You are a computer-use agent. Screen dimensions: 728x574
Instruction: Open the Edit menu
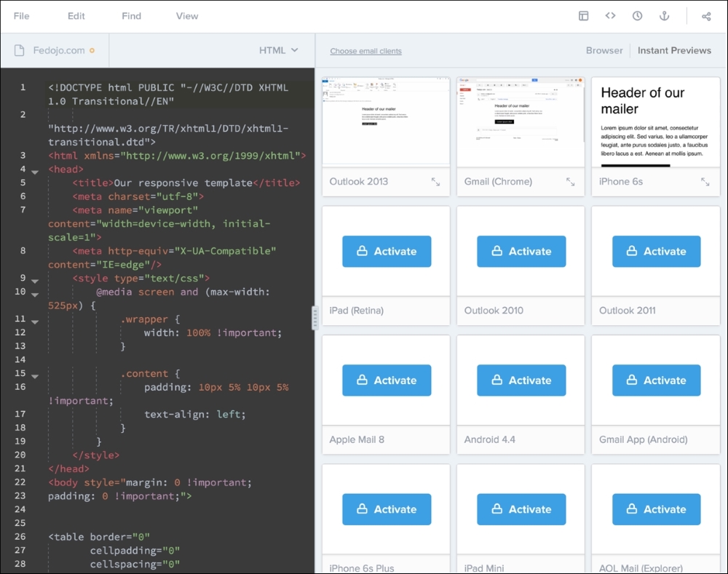coord(76,16)
